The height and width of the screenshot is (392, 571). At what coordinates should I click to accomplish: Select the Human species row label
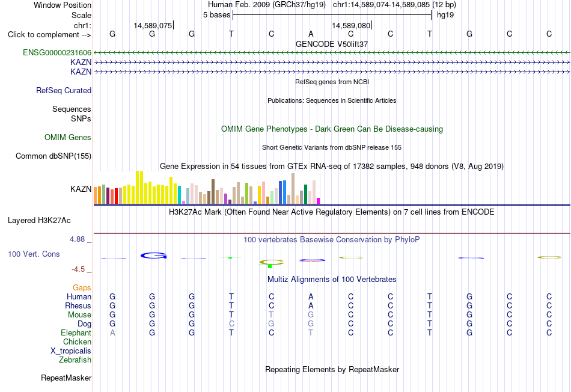tap(79, 297)
